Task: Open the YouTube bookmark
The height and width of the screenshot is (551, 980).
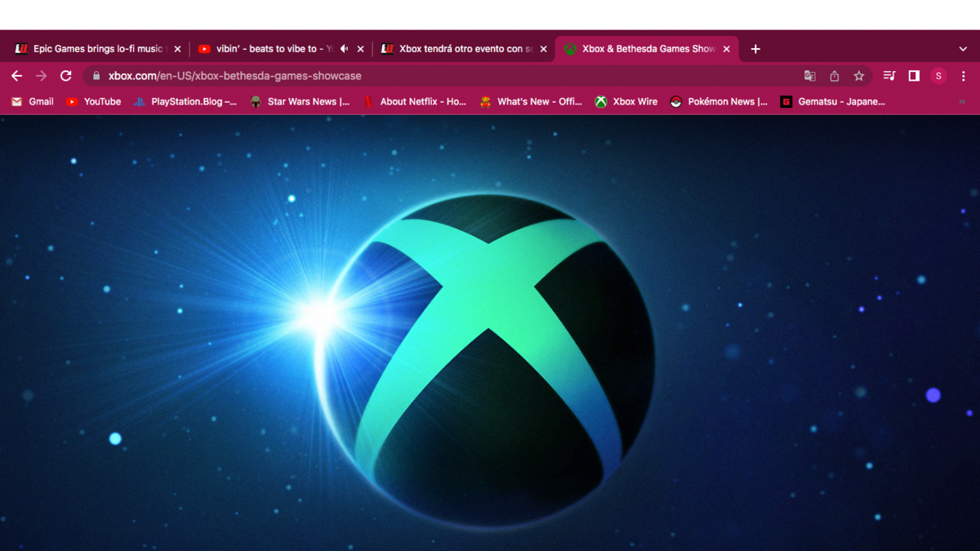Action: 93,102
